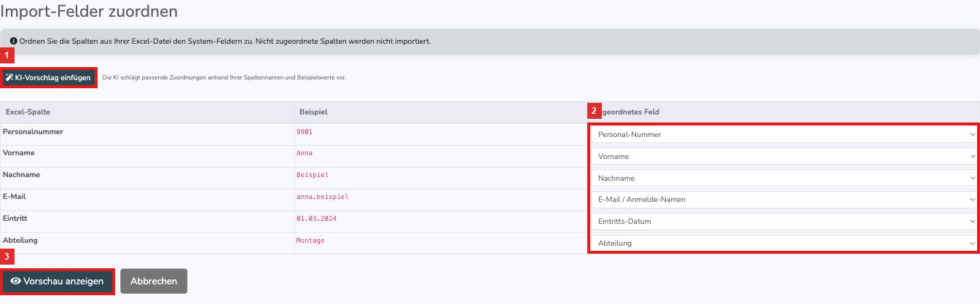This screenshot has width=980, height=304.
Task: Click the Vorname label in Excel-Spalte column
Action: [x=19, y=153]
